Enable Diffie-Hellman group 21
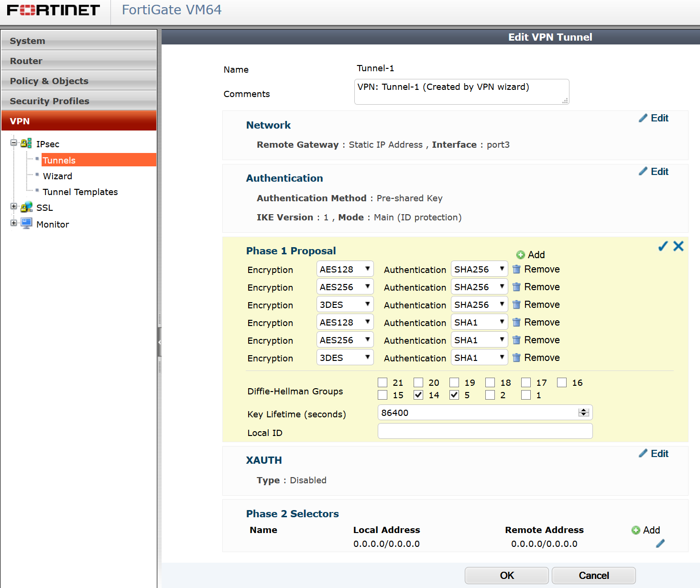Image resolution: width=700 pixels, height=588 pixels. click(383, 382)
